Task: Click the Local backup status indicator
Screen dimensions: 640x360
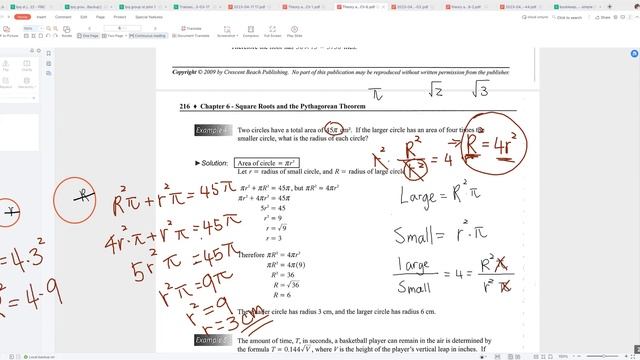Action: [x=39, y=357]
